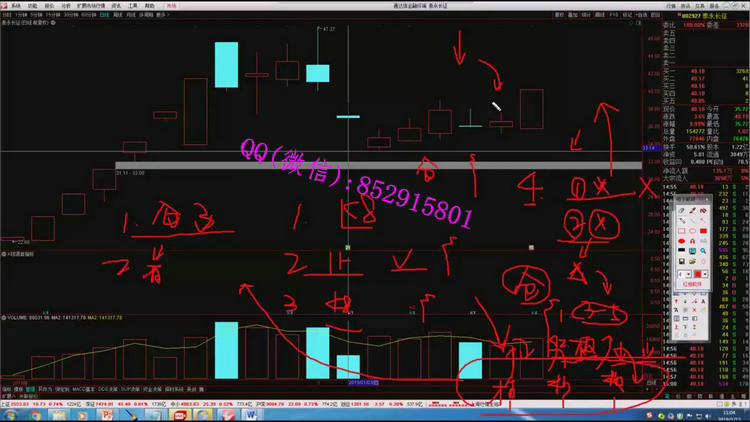Select the eraser tool in drawing palette
The image size is (750, 422).
click(681, 210)
